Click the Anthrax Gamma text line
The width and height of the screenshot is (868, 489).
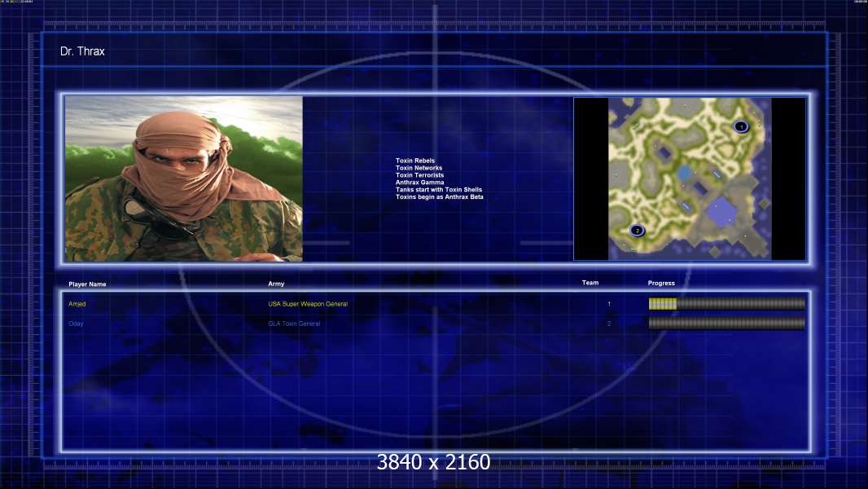(419, 183)
